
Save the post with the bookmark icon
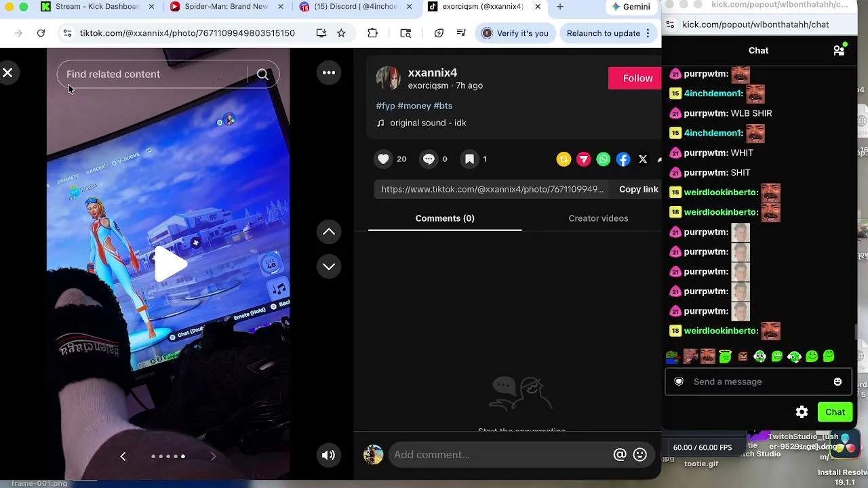469,159
